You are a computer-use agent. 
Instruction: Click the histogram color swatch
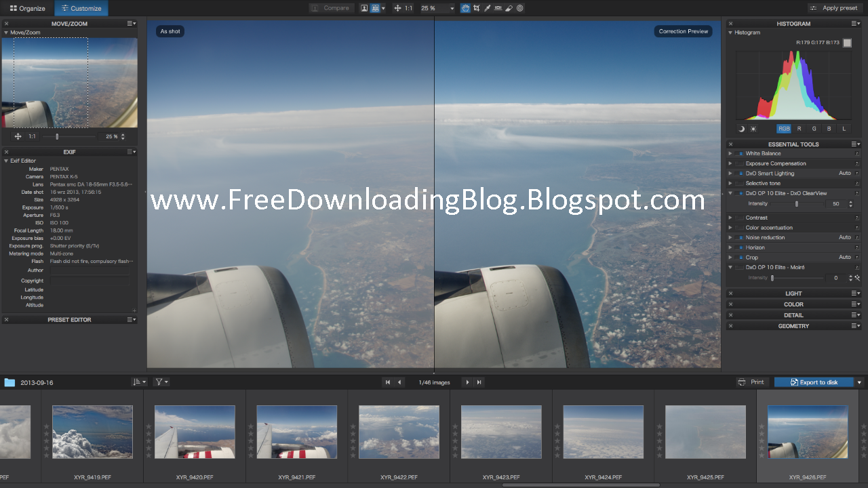point(847,43)
